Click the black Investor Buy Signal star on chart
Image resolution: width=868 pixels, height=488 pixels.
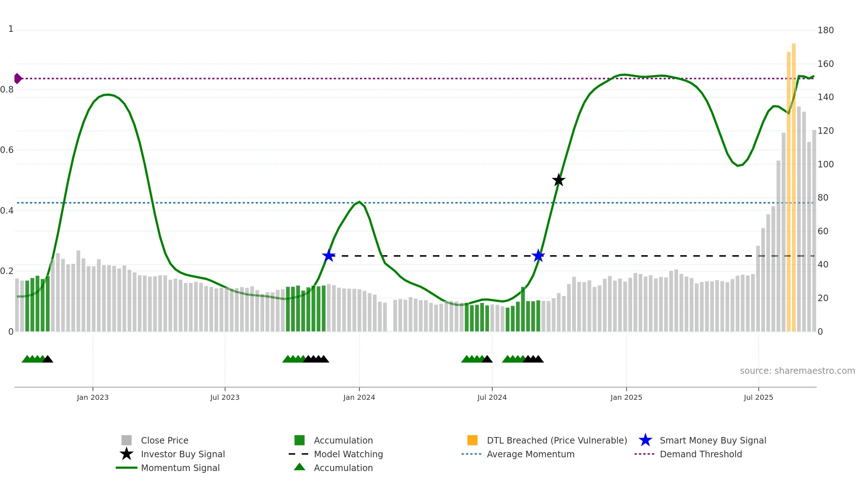click(558, 180)
